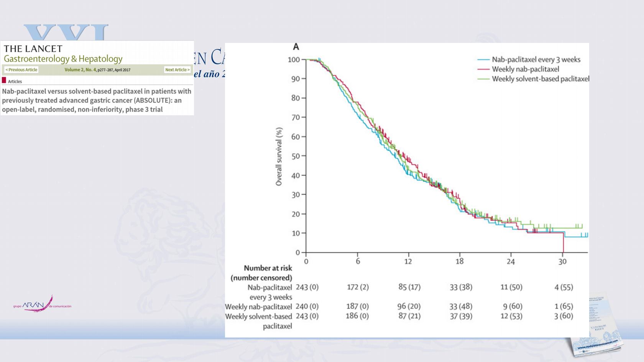Click the x-axis tick label 18

click(460, 262)
